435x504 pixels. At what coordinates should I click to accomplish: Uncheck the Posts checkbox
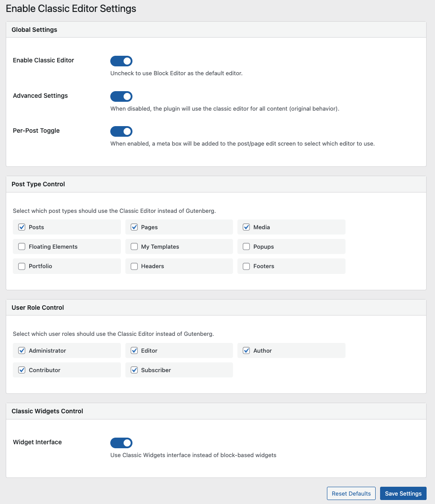tap(22, 227)
